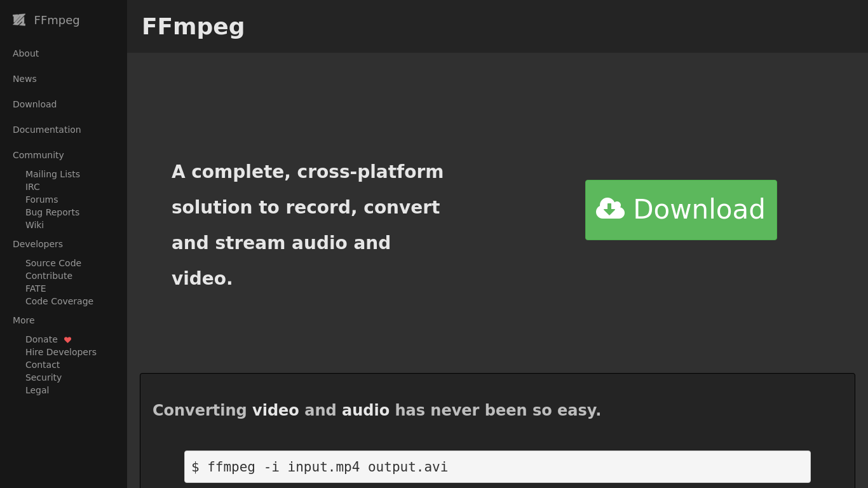This screenshot has width=868, height=488.
Task: Open Source Code page
Action: (53, 263)
